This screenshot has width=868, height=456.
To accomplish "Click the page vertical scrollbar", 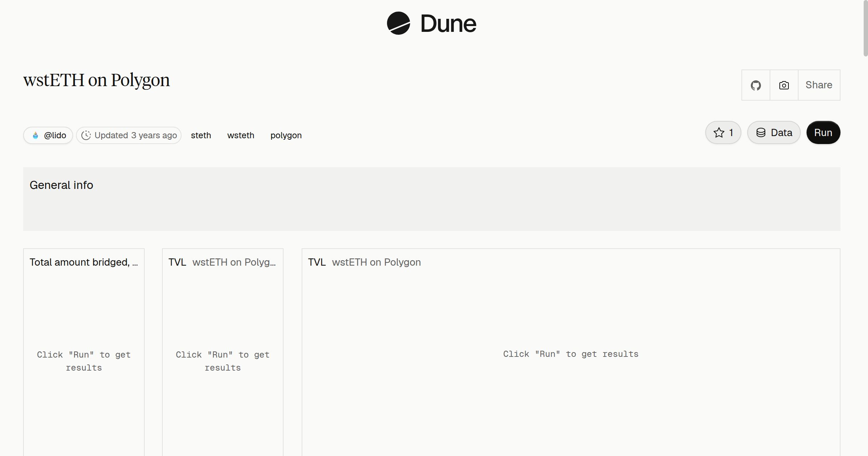I will [865, 28].
